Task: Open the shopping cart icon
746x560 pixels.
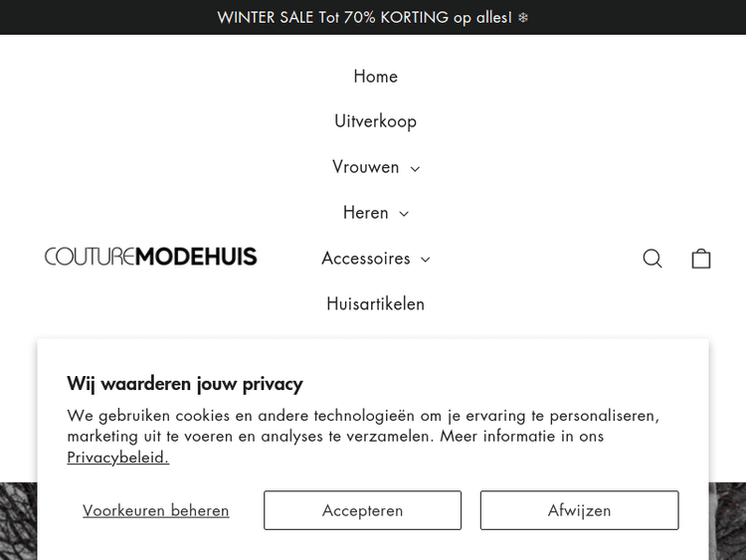Action: (x=701, y=259)
